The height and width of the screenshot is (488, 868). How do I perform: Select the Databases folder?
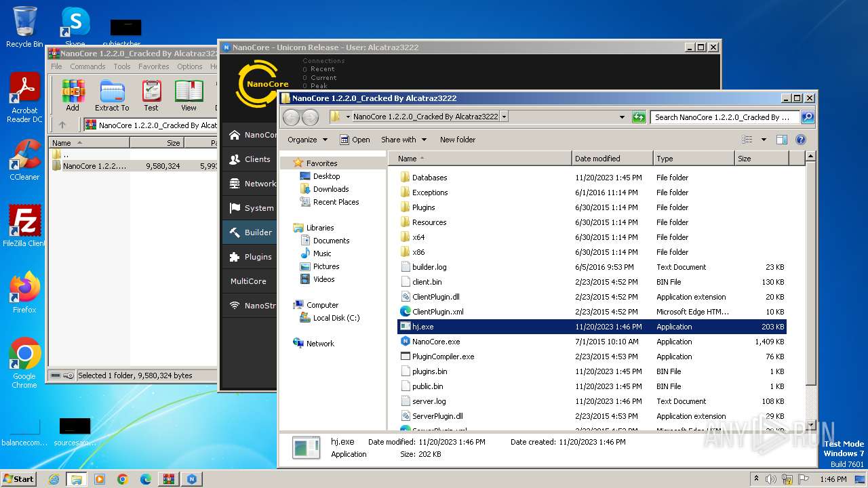pyautogui.click(x=591, y=178)
